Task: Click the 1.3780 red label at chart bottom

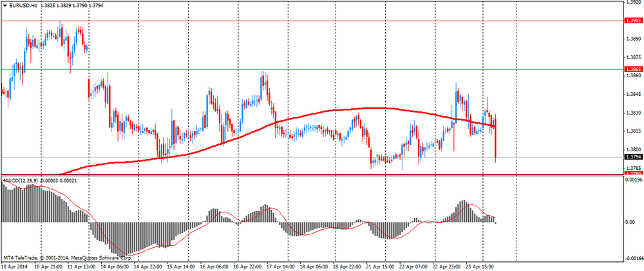Action: pos(634,173)
